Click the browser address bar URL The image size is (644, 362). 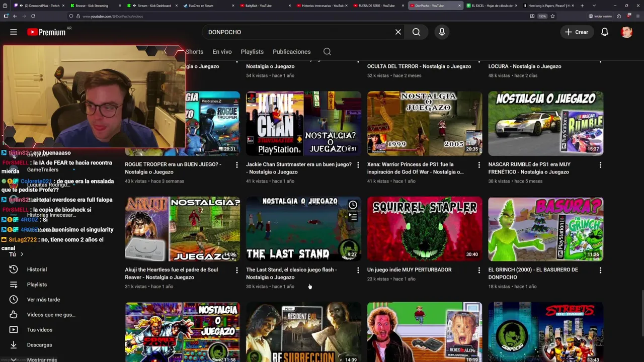click(113, 16)
